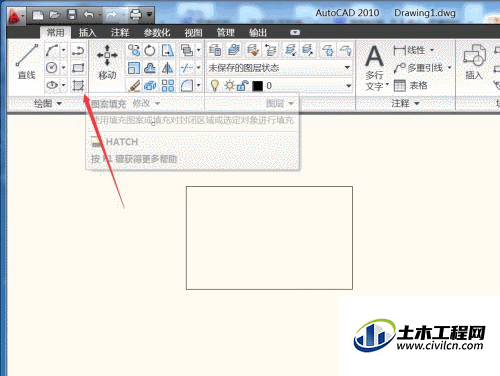
Task: Select the Offset tool
Action: [150, 68]
